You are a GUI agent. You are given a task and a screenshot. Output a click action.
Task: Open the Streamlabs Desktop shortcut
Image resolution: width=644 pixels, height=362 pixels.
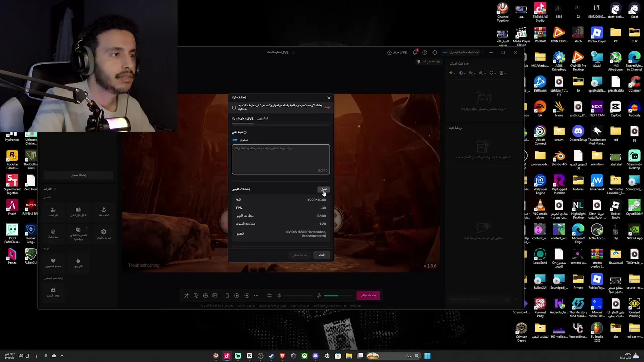pos(634,160)
